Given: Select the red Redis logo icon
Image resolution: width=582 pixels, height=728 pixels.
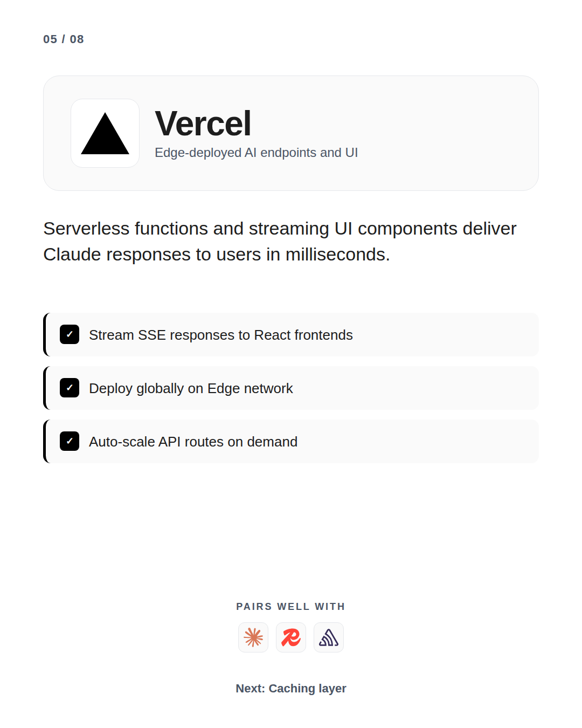Looking at the screenshot, I should (291, 637).
